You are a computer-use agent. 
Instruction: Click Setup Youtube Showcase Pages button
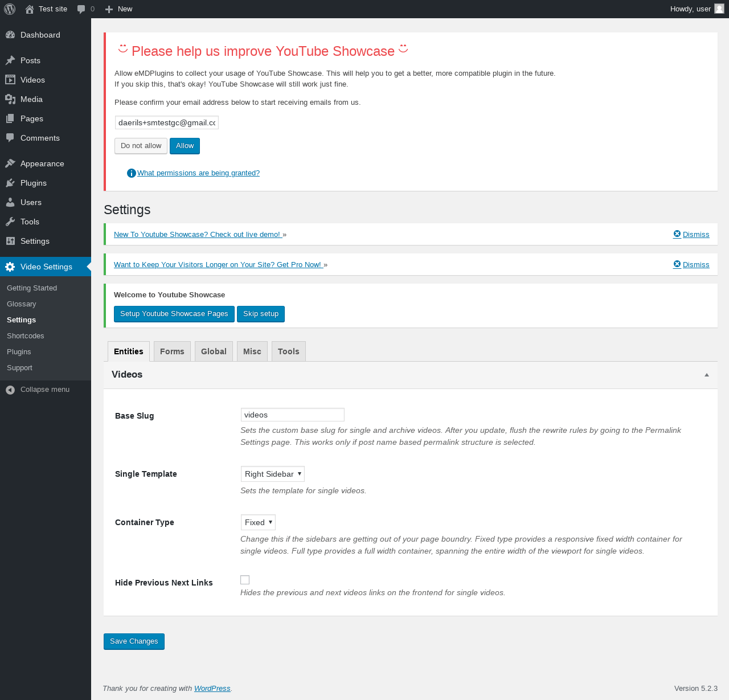pos(174,314)
